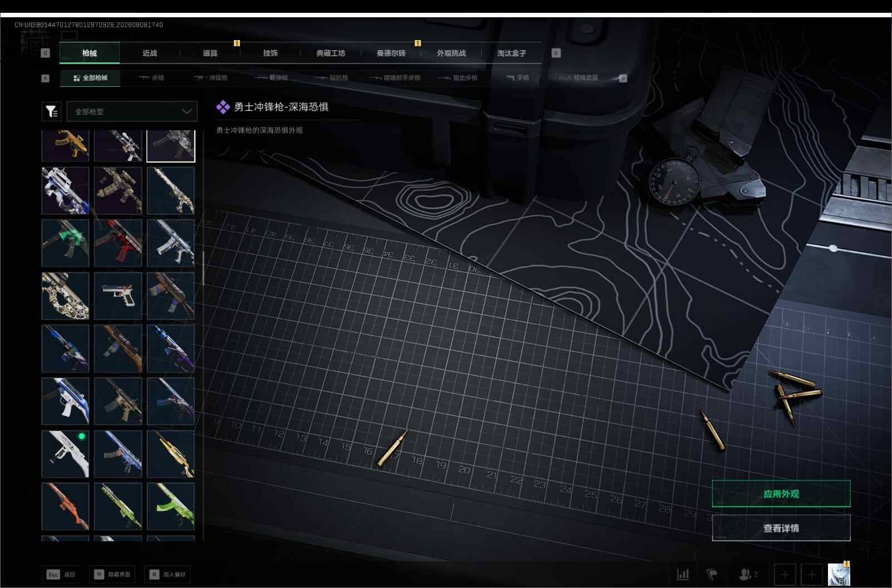
Task: Select the bright lime-green SMG skin thumbnail
Action: [x=171, y=507]
